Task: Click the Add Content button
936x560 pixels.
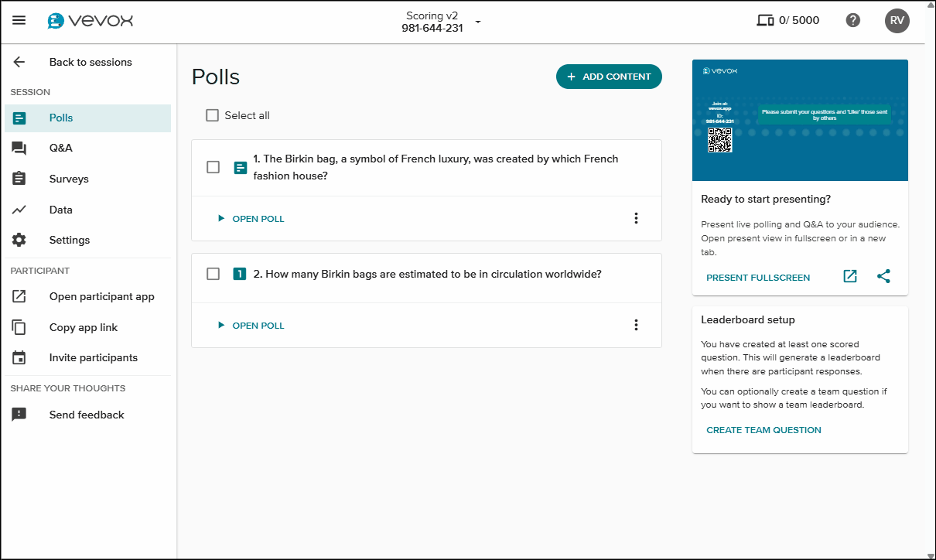Action: [x=609, y=77]
